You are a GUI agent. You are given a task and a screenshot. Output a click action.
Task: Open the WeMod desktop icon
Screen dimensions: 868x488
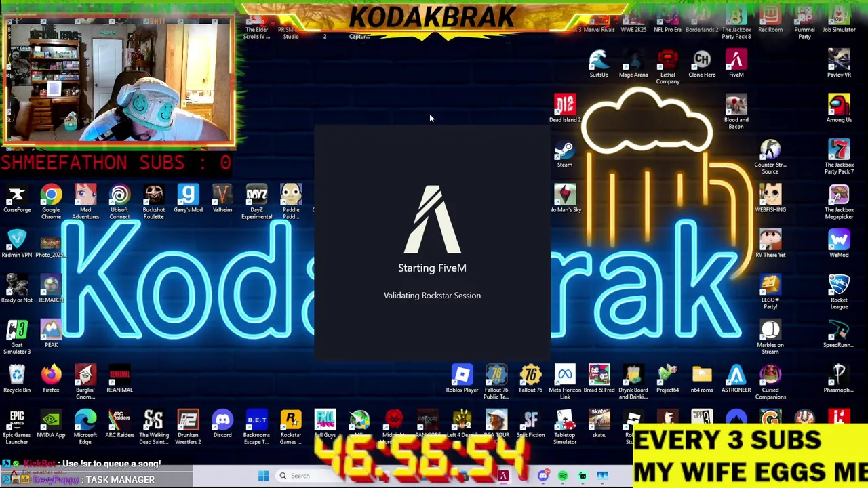pos(839,243)
